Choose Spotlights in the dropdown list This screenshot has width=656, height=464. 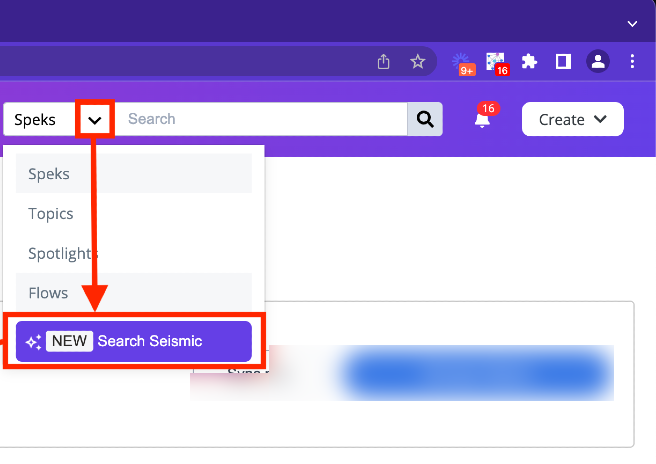(x=134, y=253)
